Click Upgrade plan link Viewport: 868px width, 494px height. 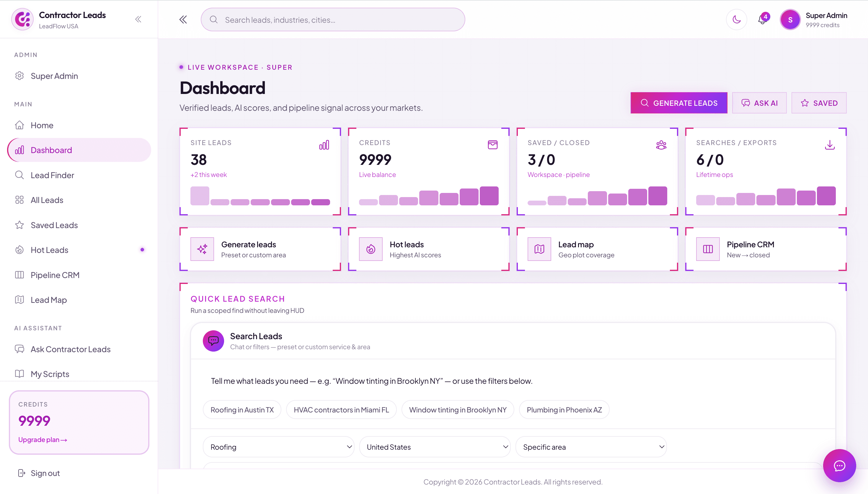[x=43, y=440]
